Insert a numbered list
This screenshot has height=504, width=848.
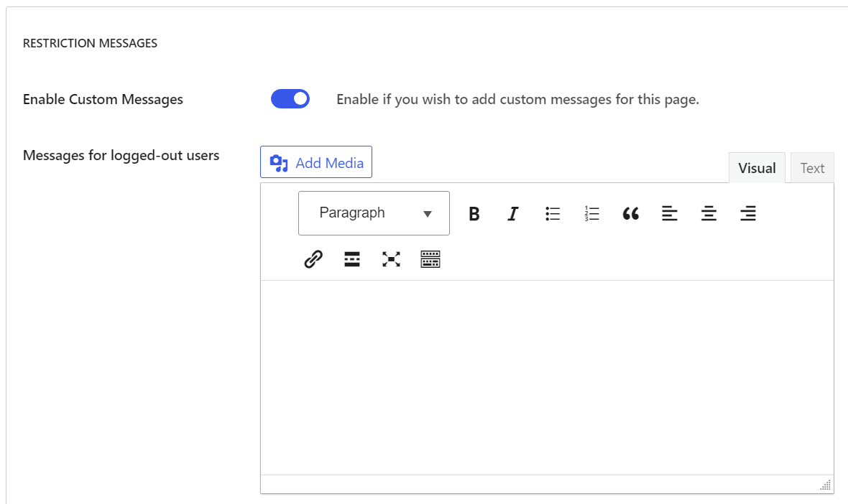pos(591,213)
